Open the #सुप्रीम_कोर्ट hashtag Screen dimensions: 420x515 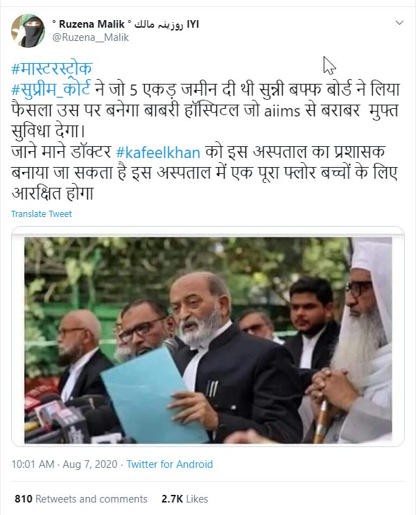coord(51,89)
